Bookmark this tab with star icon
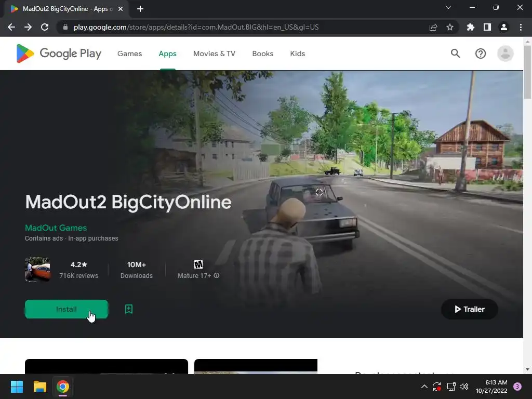The image size is (532, 399). click(x=450, y=27)
